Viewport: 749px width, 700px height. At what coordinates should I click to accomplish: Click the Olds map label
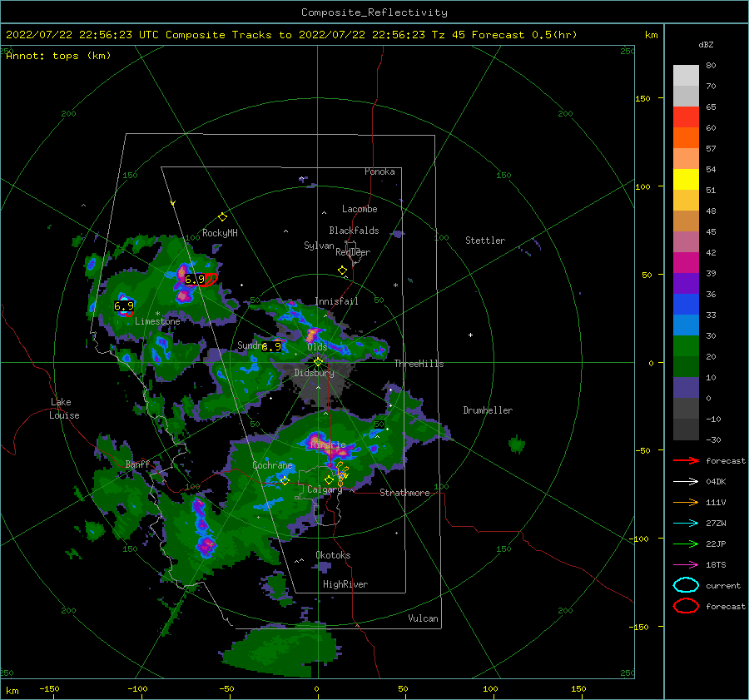coord(317,347)
